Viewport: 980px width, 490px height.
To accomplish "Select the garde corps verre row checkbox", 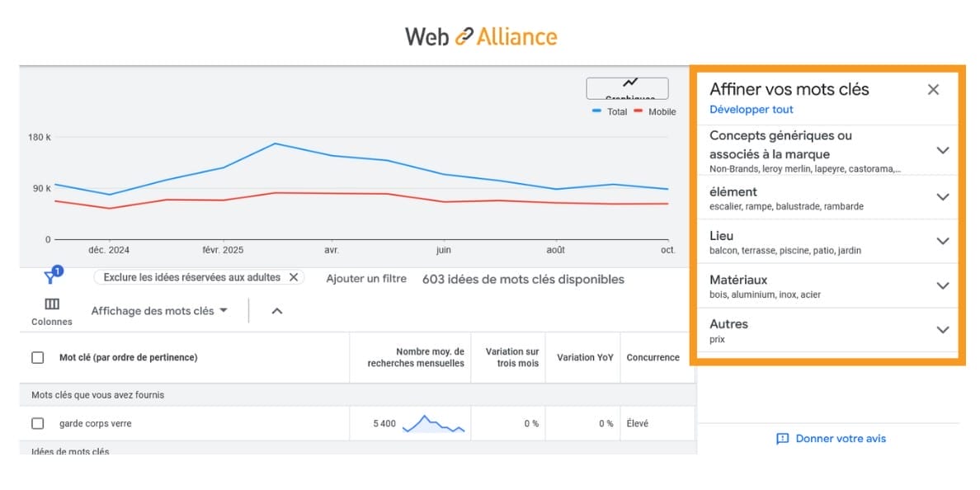I will point(36,422).
